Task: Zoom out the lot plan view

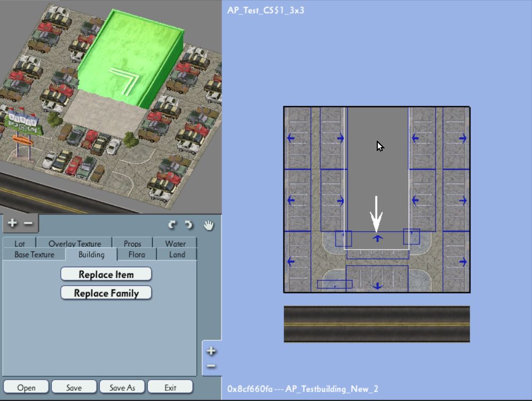Action: pyautogui.click(x=211, y=366)
